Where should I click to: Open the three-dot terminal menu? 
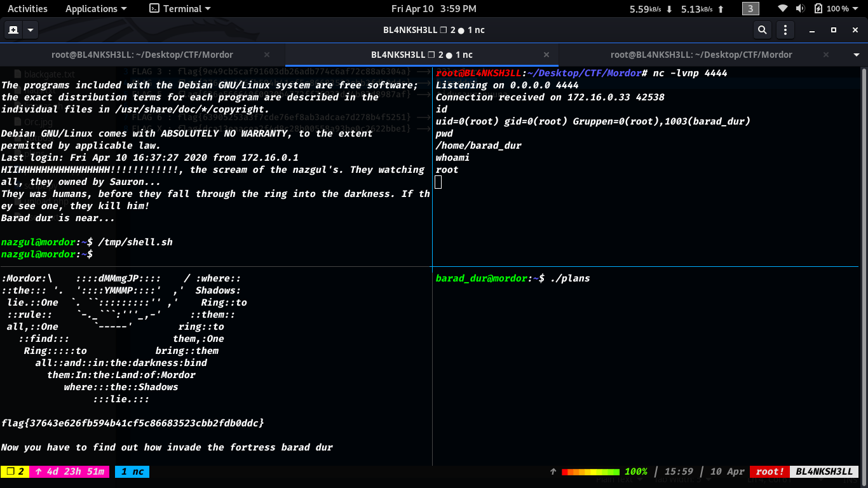click(785, 30)
